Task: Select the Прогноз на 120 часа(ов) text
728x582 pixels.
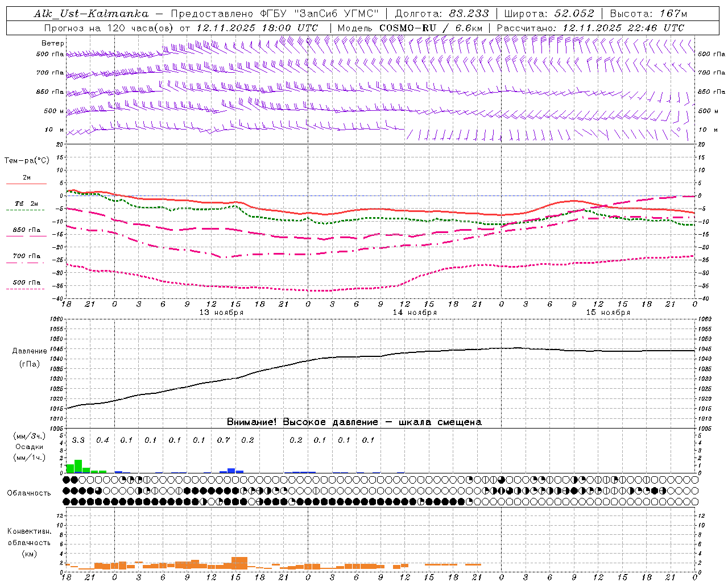Action: (x=109, y=28)
